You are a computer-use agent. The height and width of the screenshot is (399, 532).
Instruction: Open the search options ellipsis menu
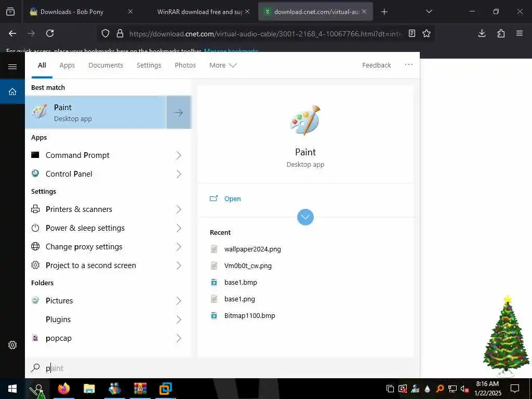(408, 64)
